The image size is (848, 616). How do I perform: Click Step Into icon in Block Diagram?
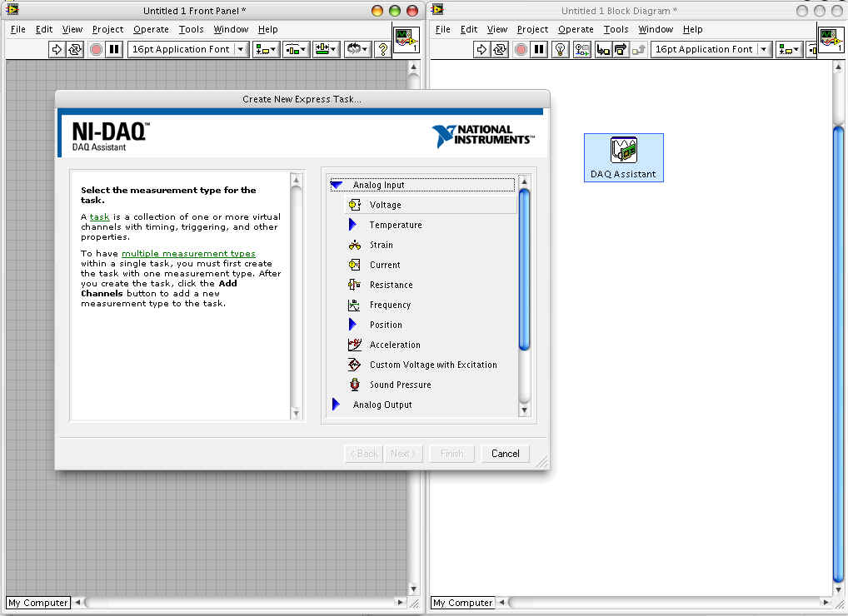603,49
